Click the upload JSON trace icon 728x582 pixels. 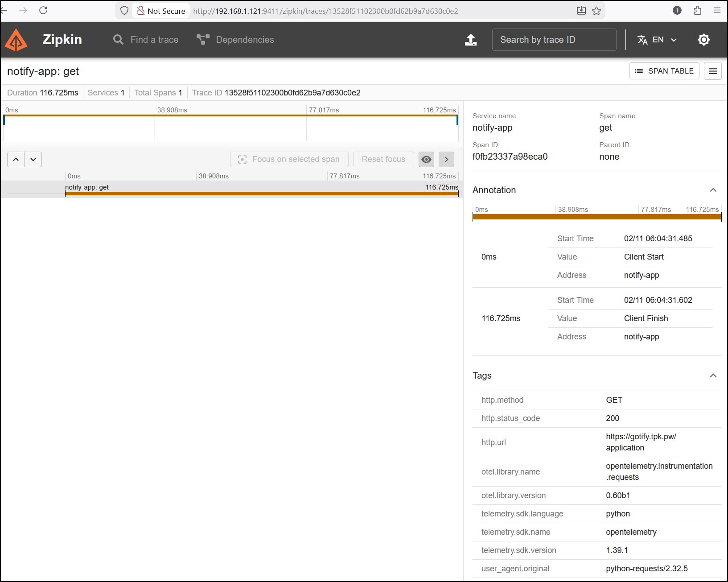(x=471, y=40)
